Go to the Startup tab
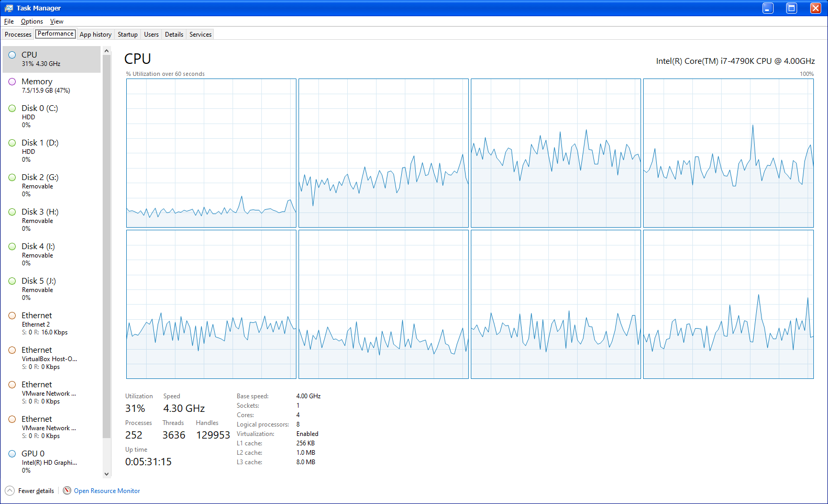Viewport: 828px width, 504px height. click(128, 35)
